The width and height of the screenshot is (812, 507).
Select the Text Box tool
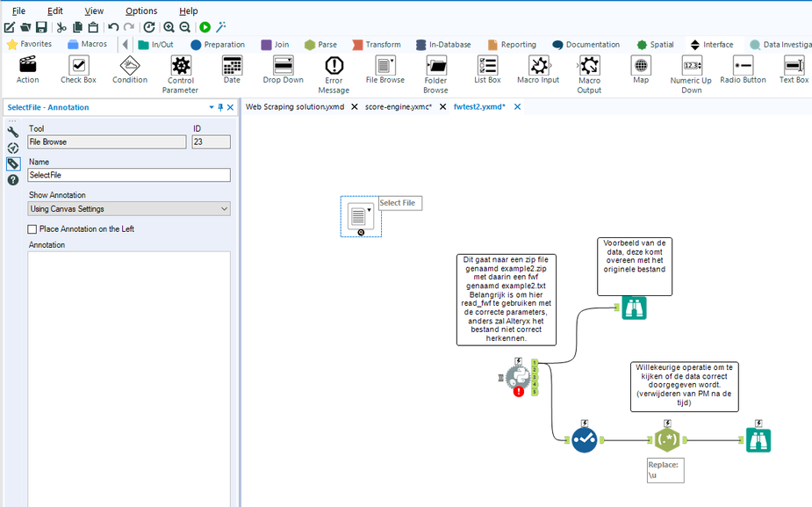[x=794, y=70]
